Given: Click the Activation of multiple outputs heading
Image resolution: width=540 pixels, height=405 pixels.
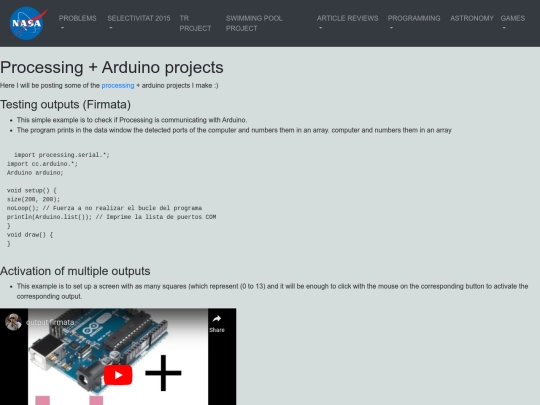Looking at the screenshot, I should 75,271.
